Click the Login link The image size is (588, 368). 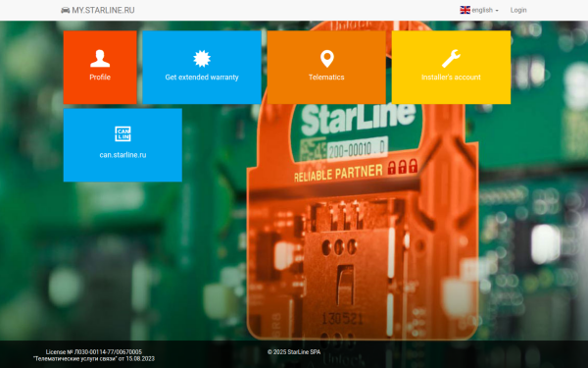coord(518,10)
